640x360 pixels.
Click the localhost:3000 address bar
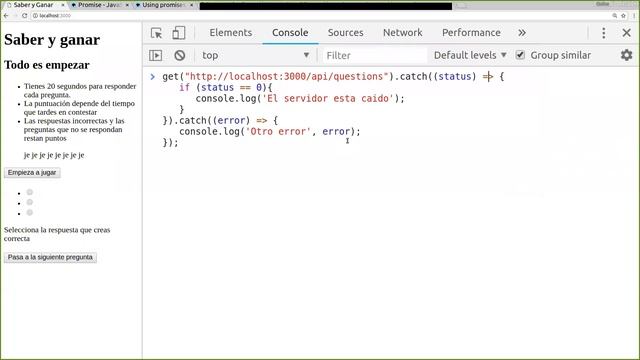(320, 16)
